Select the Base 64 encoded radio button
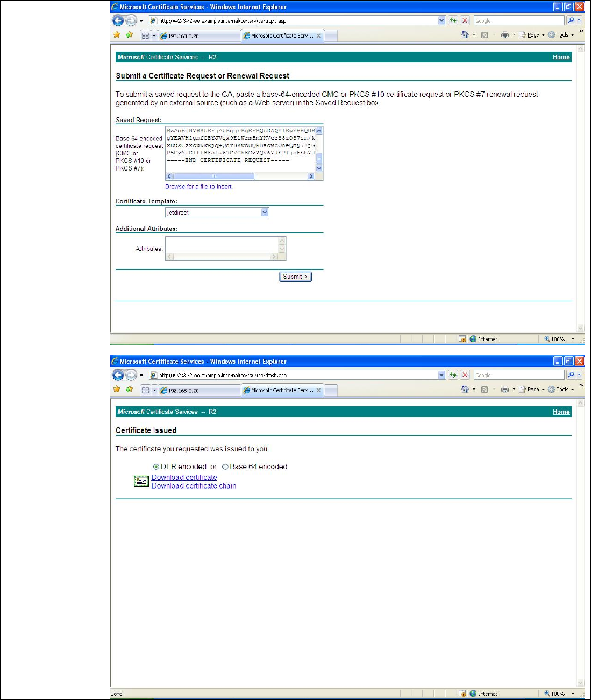Image resolution: width=591 pixels, height=700 pixels. [225, 467]
